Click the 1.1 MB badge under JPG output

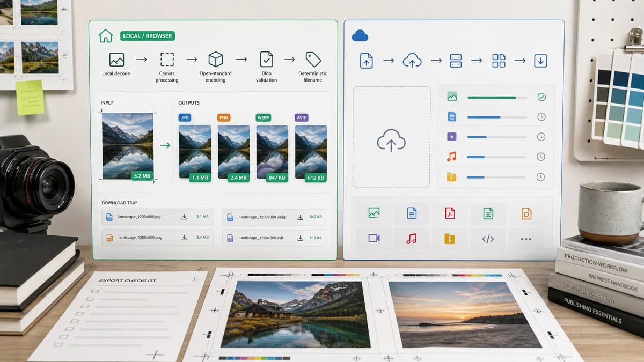(200, 178)
